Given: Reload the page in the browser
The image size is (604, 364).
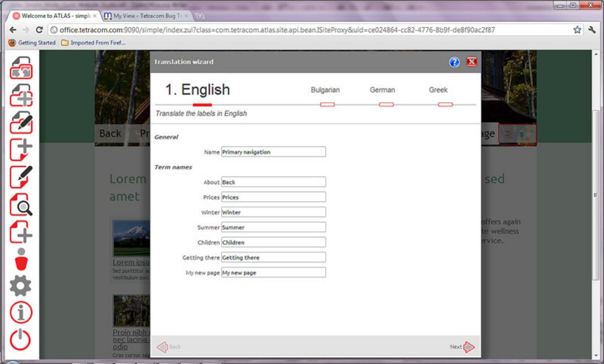Looking at the screenshot, I should (x=39, y=30).
